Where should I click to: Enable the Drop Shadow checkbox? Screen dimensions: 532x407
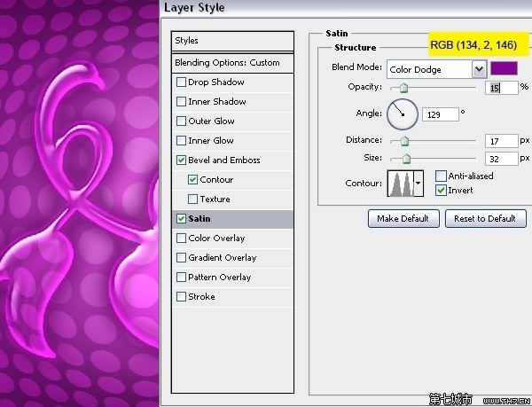pos(181,82)
